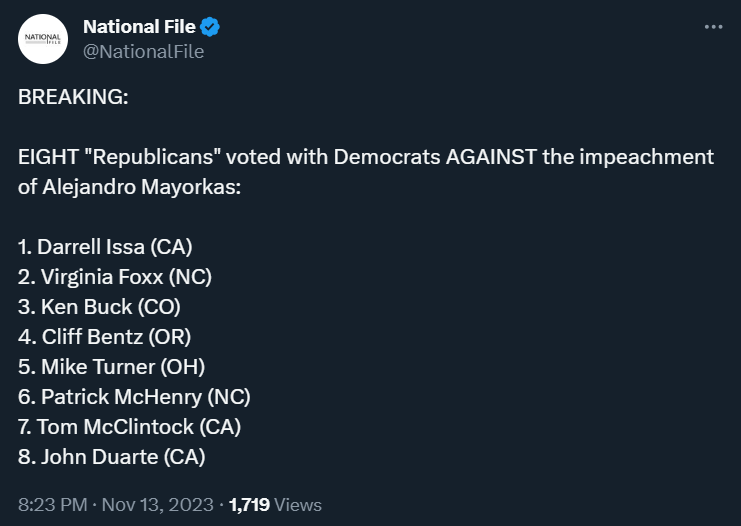Select the Virginia Foxx (NC) line
Screen dimensions: 741x526
click(115, 277)
